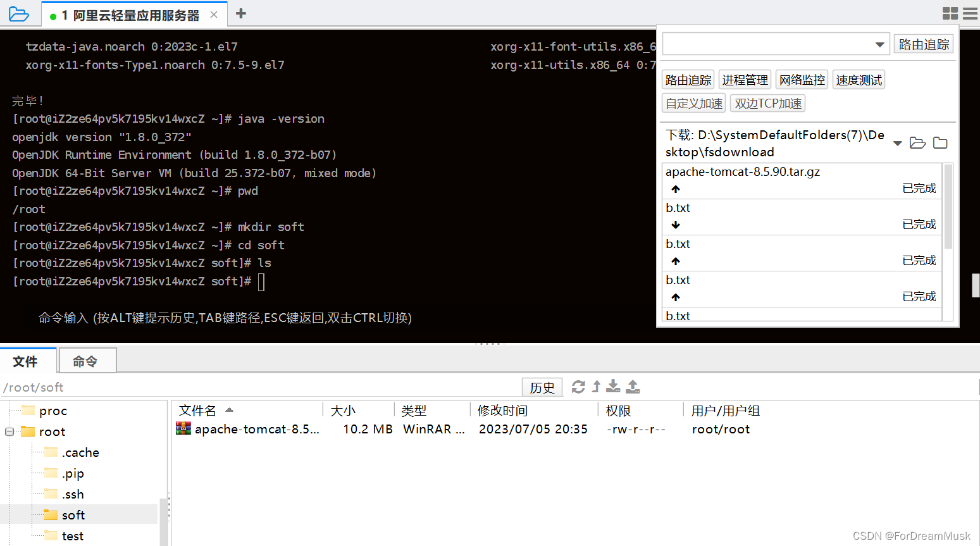
Task: Switch to the 命令 tab
Action: (x=87, y=361)
